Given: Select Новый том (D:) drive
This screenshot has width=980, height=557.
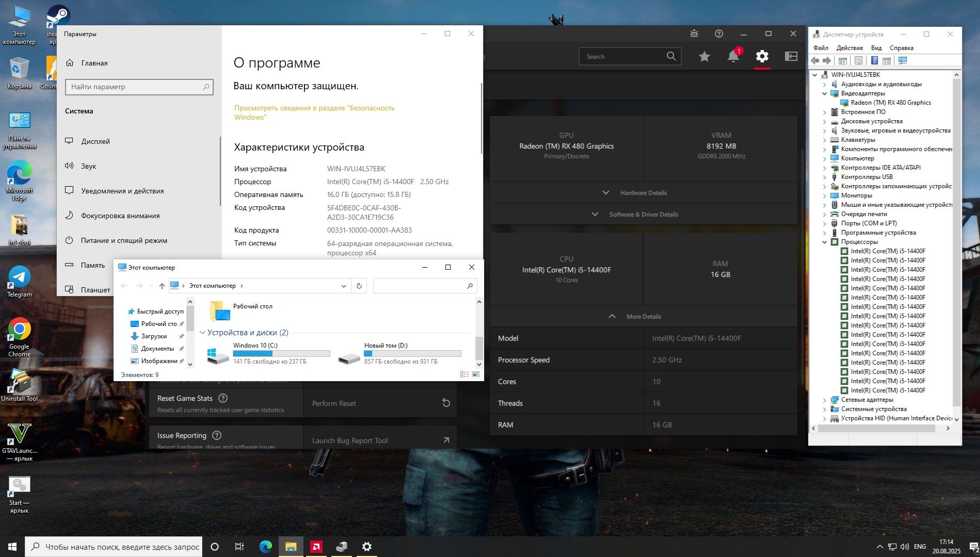Looking at the screenshot, I should pos(399,353).
